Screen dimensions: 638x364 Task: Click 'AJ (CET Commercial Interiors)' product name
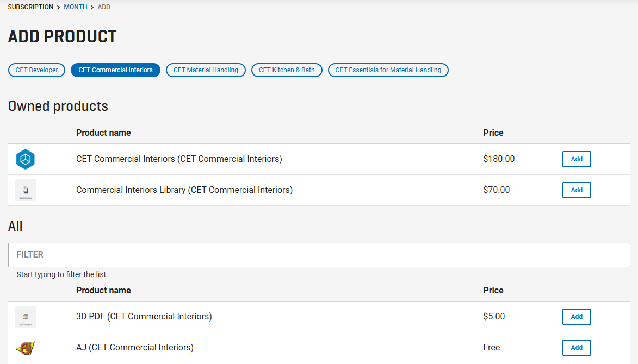(135, 347)
